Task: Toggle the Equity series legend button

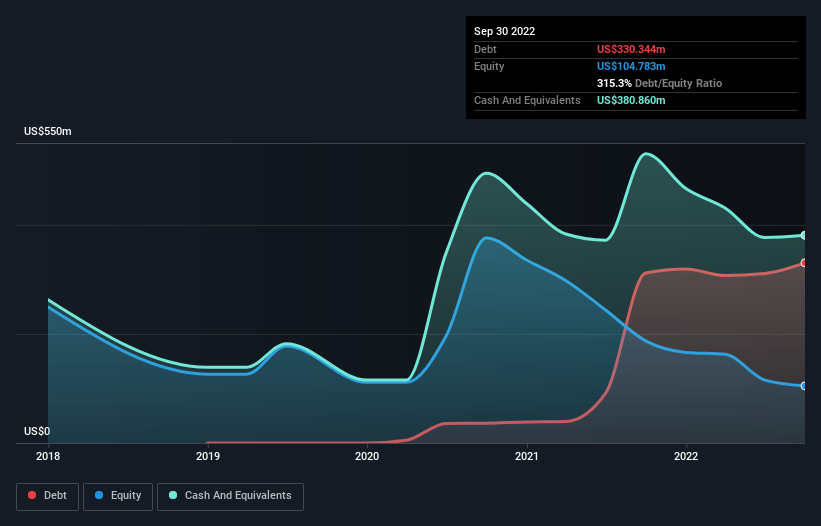Action: coord(118,496)
